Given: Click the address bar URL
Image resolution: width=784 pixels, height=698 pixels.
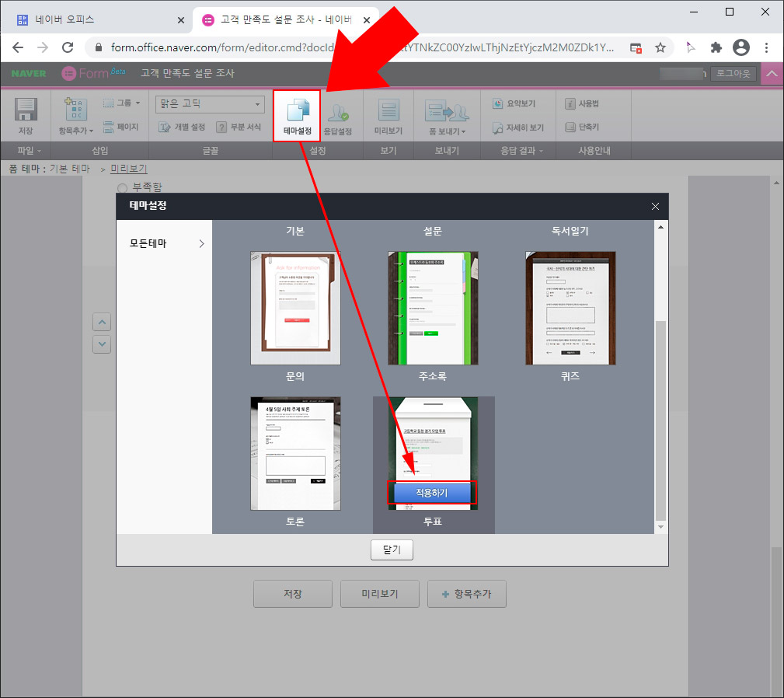Looking at the screenshot, I should pyautogui.click(x=362, y=47).
